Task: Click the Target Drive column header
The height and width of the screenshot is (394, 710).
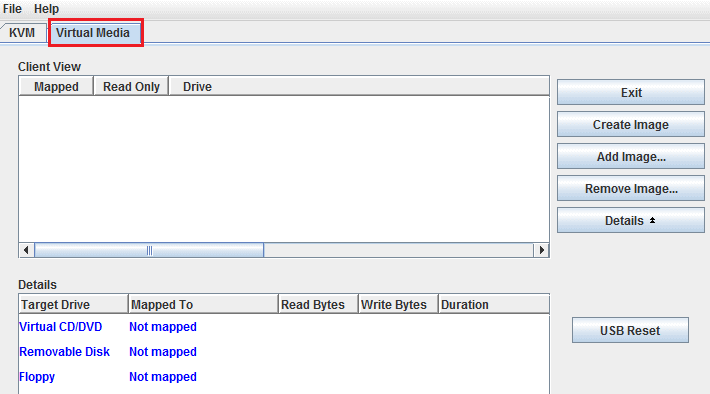Action: point(74,304)
